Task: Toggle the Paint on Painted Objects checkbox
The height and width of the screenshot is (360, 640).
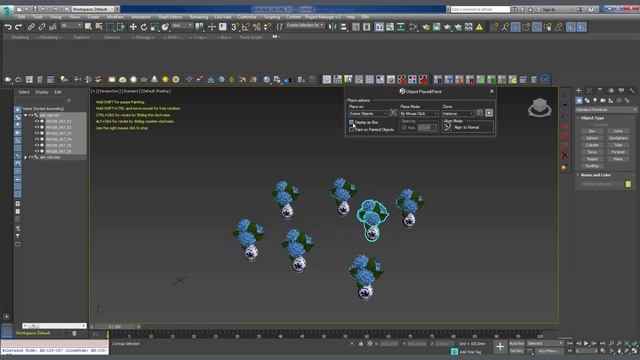Action: (x=351, y=129)
